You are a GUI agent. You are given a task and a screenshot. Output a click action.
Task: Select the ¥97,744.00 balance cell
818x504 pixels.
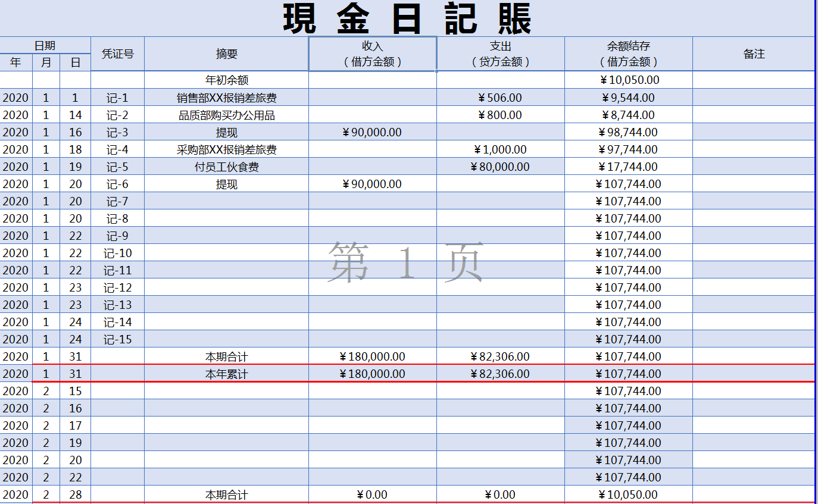[629, 149]
